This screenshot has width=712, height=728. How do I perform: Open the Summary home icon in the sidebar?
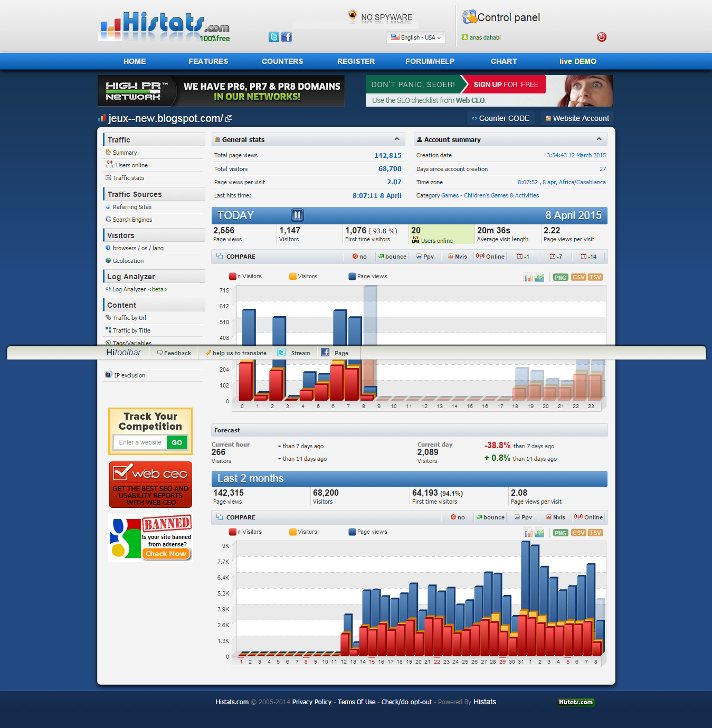(108, 153)
